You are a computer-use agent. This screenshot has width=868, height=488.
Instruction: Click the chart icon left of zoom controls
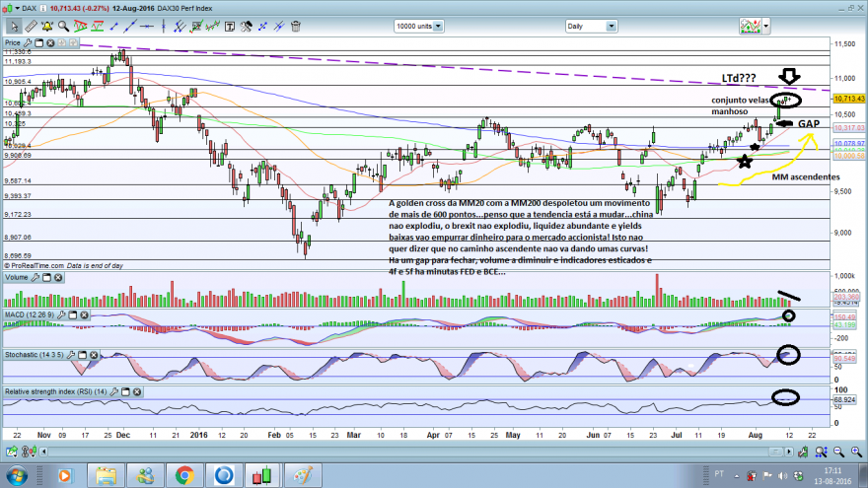803,453
